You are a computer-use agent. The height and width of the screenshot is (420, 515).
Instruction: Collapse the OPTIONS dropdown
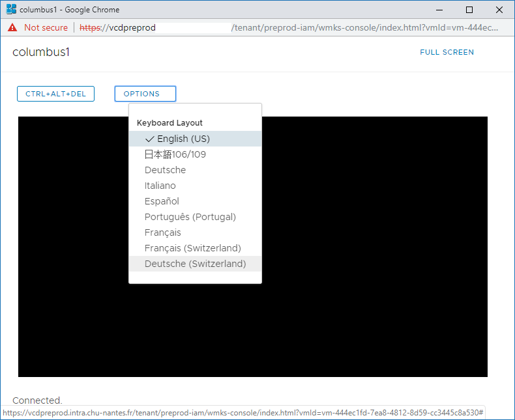pos(145,94)
